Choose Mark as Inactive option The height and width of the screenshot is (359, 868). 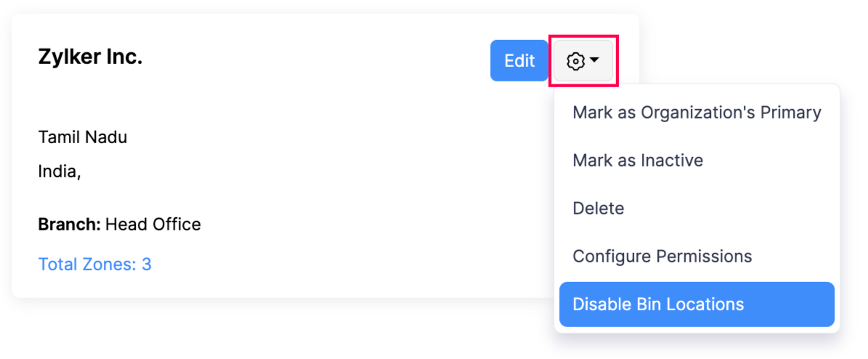[x=637, y=161]
